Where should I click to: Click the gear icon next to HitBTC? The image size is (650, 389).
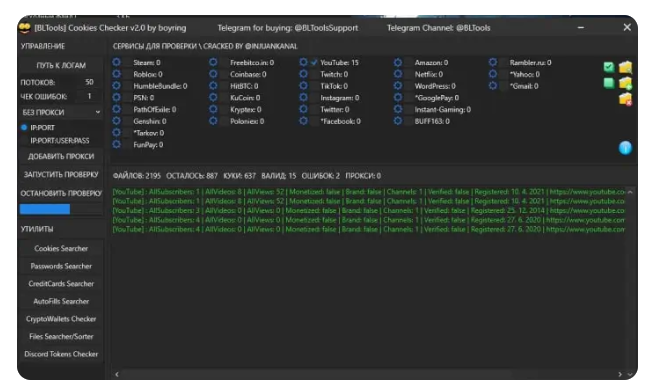tap(213, 86)
